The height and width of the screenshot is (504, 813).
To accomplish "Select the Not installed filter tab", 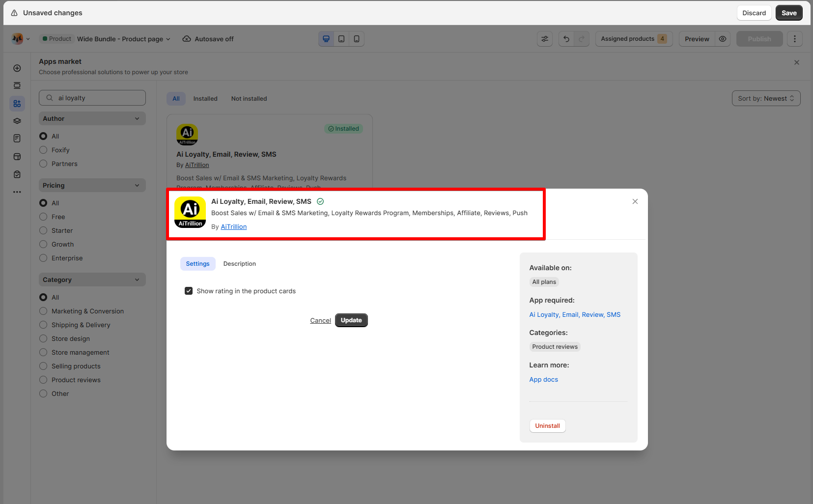I will (249, 99).
